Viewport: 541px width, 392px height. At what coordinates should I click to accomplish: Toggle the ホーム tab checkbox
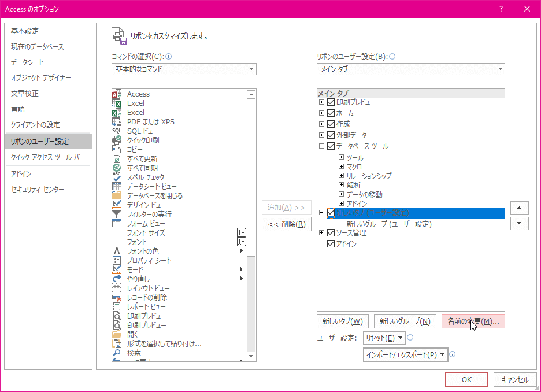[x=331, y=113]
